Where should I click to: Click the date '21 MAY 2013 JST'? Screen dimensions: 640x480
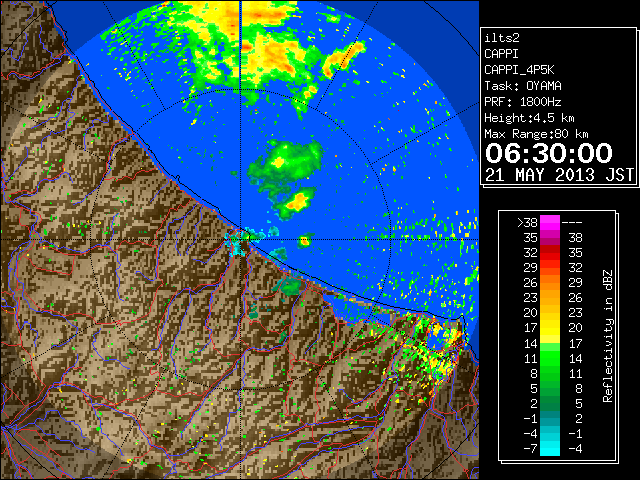click(x=560, y=175)
